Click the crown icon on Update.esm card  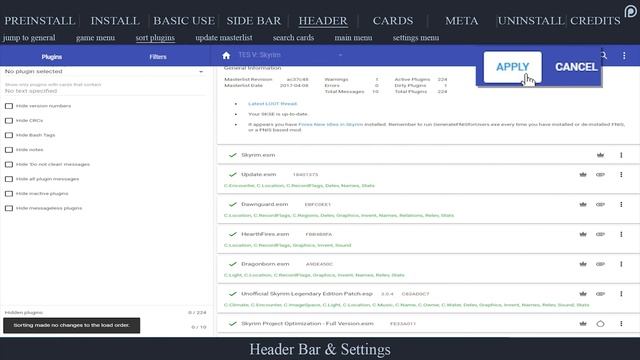click(x=583, y=175)
